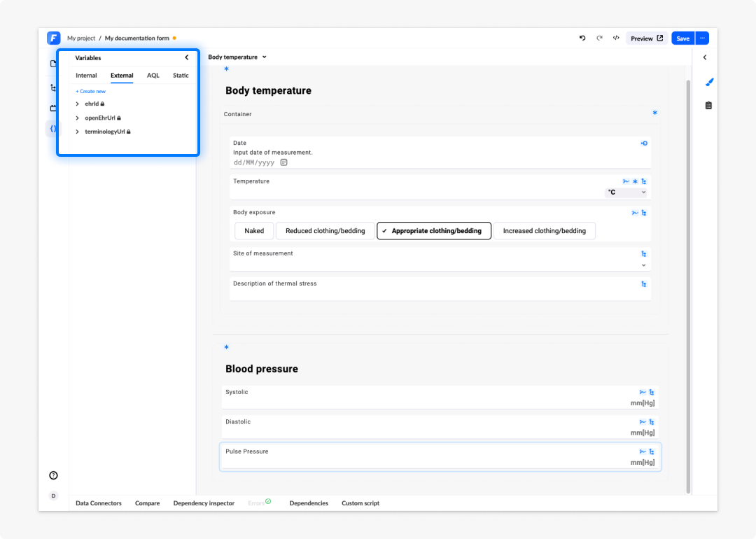Collapse the Variables panel

click(x=187, y=57)
